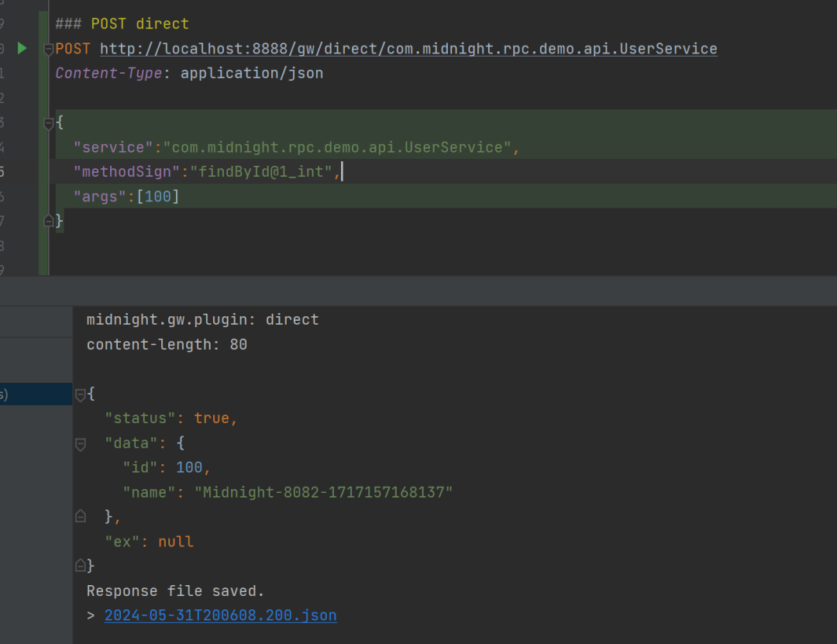Click the "Midnight-8082-1717157168137" name value
Viewport: 837px width, 644px height.
[x=323, y=492]
